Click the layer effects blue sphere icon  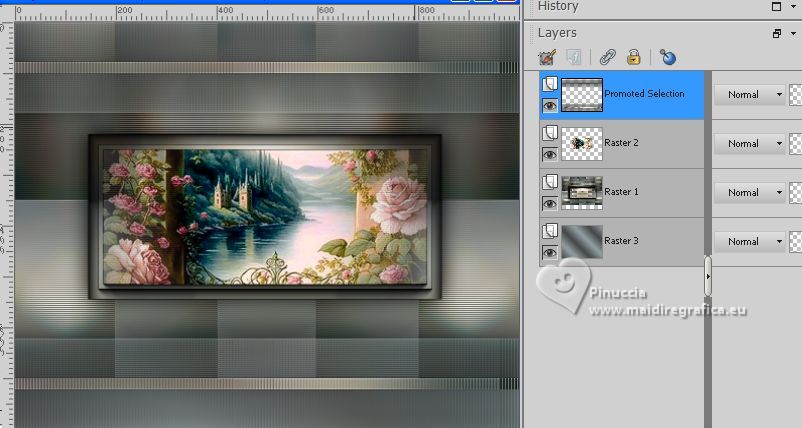point(668,57)
